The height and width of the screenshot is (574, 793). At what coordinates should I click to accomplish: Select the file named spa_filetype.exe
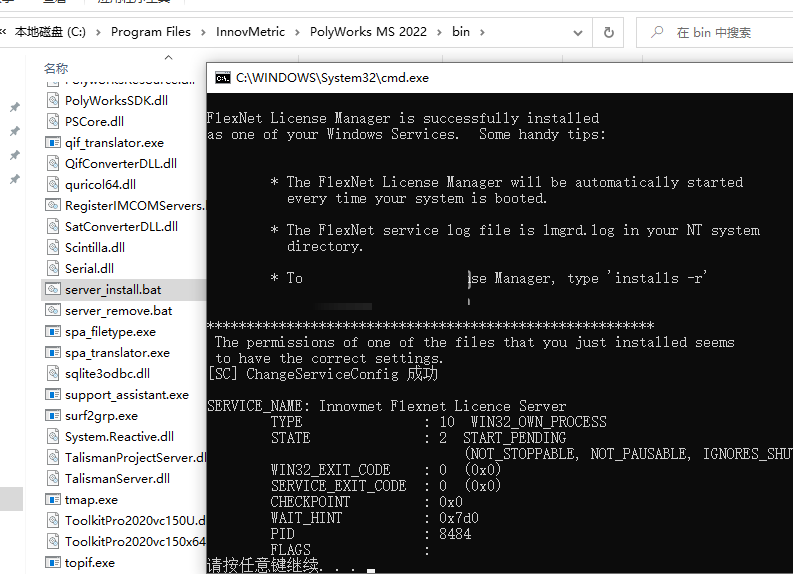[110, 332]
